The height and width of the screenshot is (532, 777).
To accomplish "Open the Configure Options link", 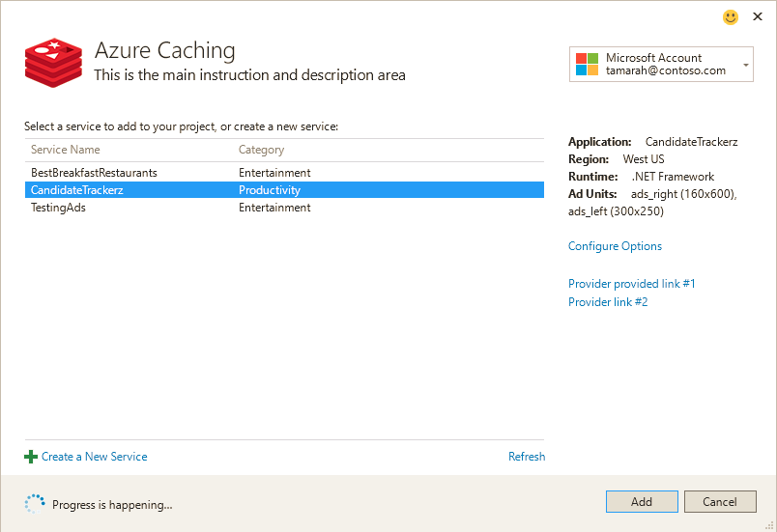I will [615, 246].
